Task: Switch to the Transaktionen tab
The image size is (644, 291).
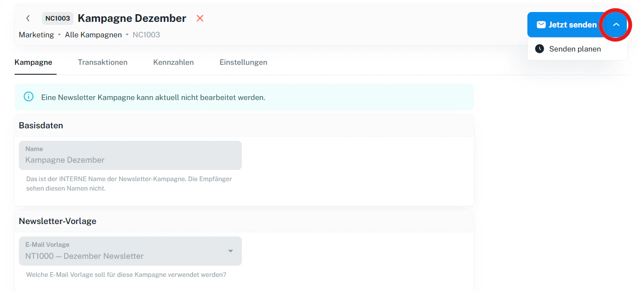Action: [x=102, y=62]
